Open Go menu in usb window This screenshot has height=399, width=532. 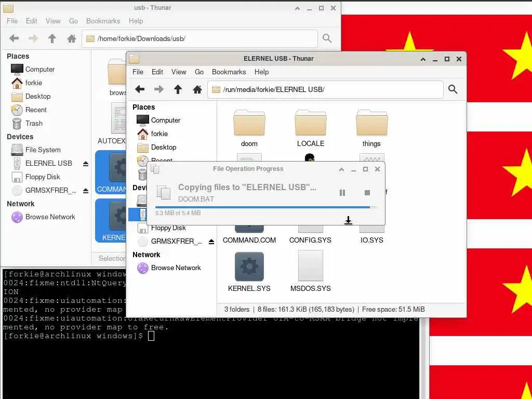[x=73, y=21]
